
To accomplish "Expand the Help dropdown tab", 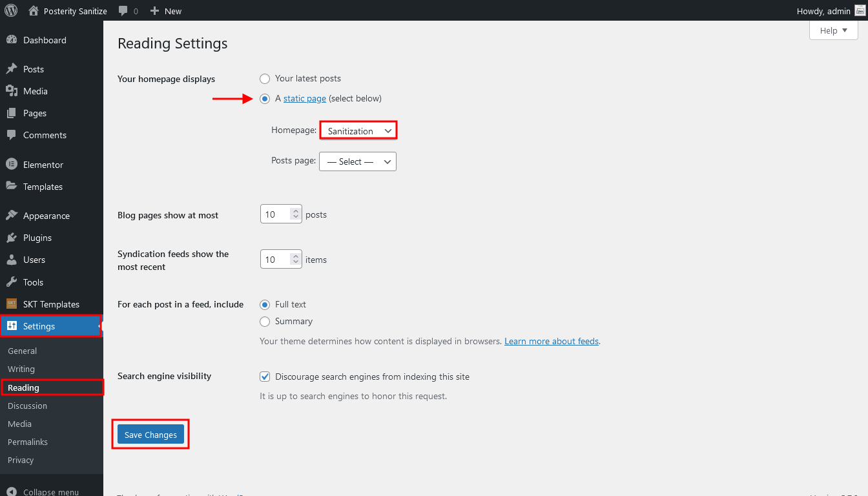I will (834, 30).
